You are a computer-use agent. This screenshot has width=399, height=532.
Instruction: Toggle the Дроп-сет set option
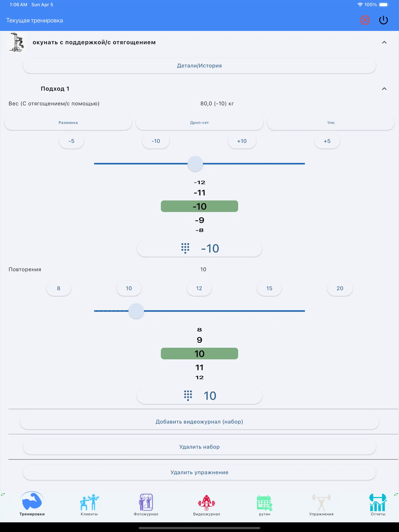pyautogui.click(x=199, y=123)
